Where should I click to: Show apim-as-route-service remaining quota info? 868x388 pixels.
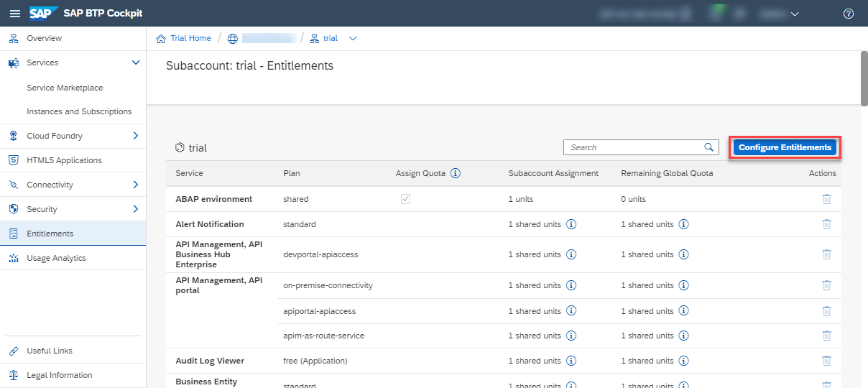[x=684, y=336]
